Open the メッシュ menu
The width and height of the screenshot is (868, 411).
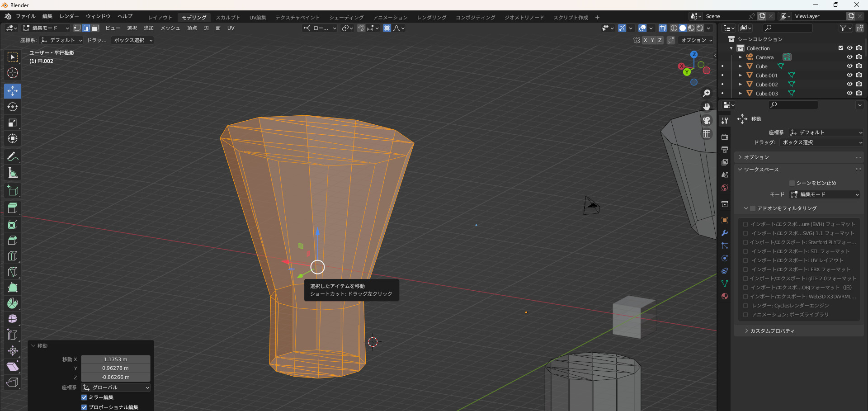[x=170, y=28]
